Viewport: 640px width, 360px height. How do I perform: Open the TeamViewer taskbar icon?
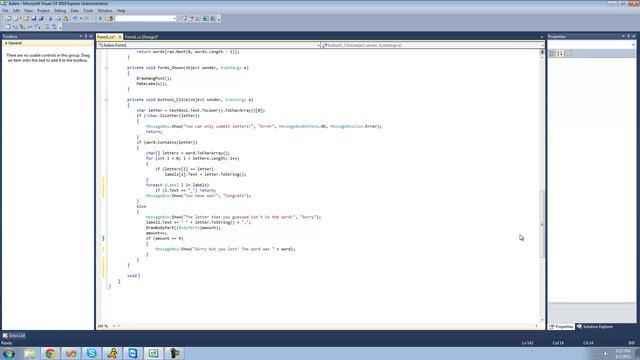pos(133,353)
